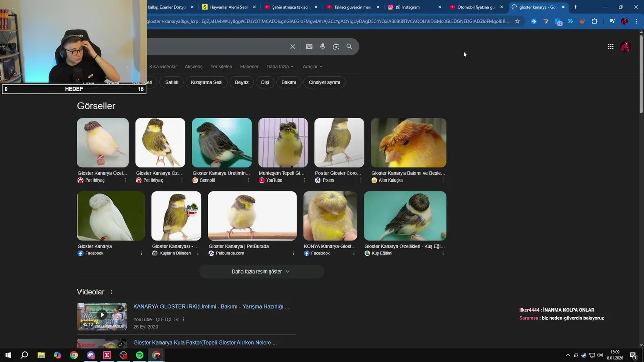The image size is (644, 362).
Task: Open the 7TV extension icon
Action: click(x=570, y=21)
